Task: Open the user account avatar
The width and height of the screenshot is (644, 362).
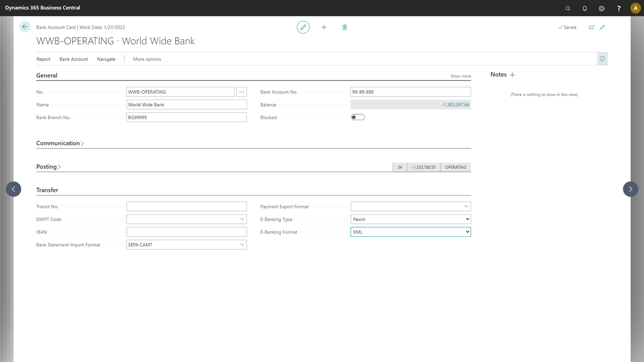Action: click(x=635, y=8)
